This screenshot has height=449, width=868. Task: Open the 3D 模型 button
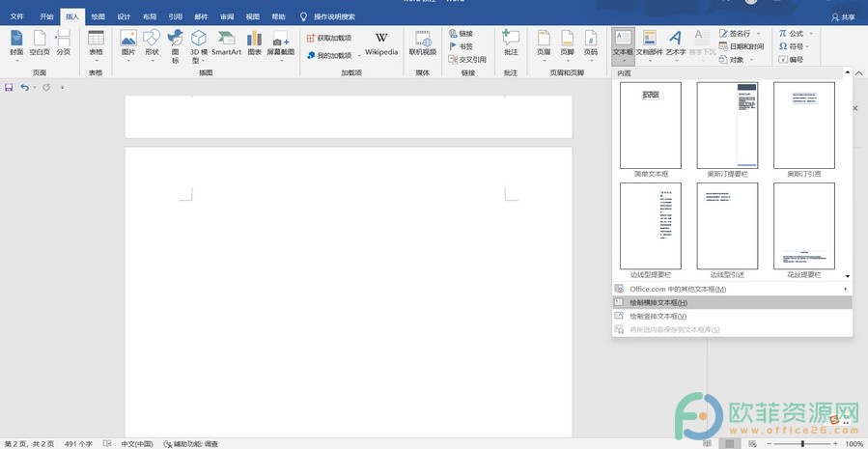199,46
